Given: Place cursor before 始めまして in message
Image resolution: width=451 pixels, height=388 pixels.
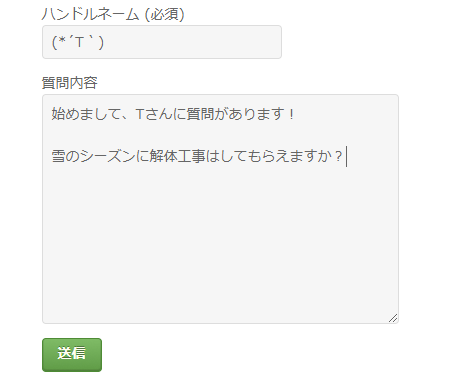Looking at the screenshot, I should (x=52, y=114).
